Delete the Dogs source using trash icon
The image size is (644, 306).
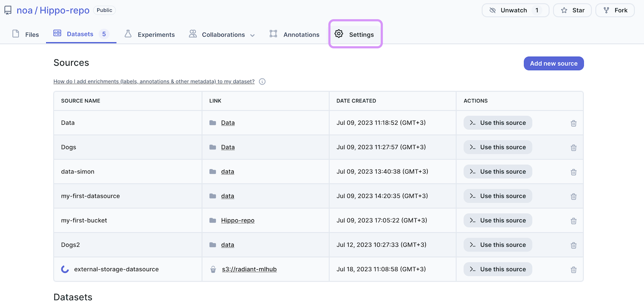573,148
